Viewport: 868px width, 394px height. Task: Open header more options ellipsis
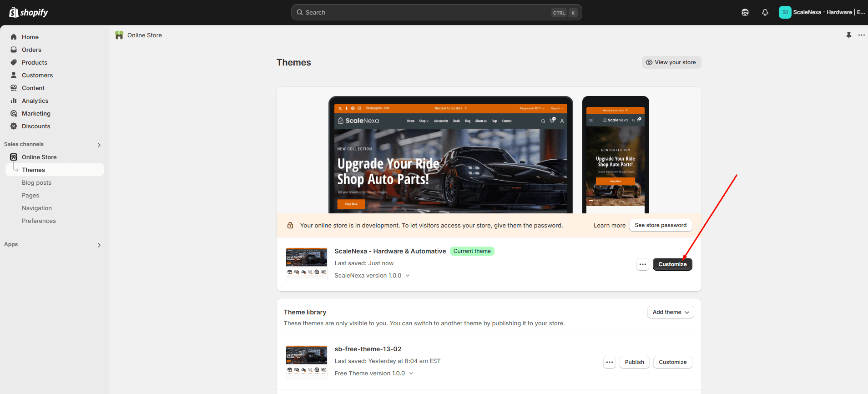point(862,35)
